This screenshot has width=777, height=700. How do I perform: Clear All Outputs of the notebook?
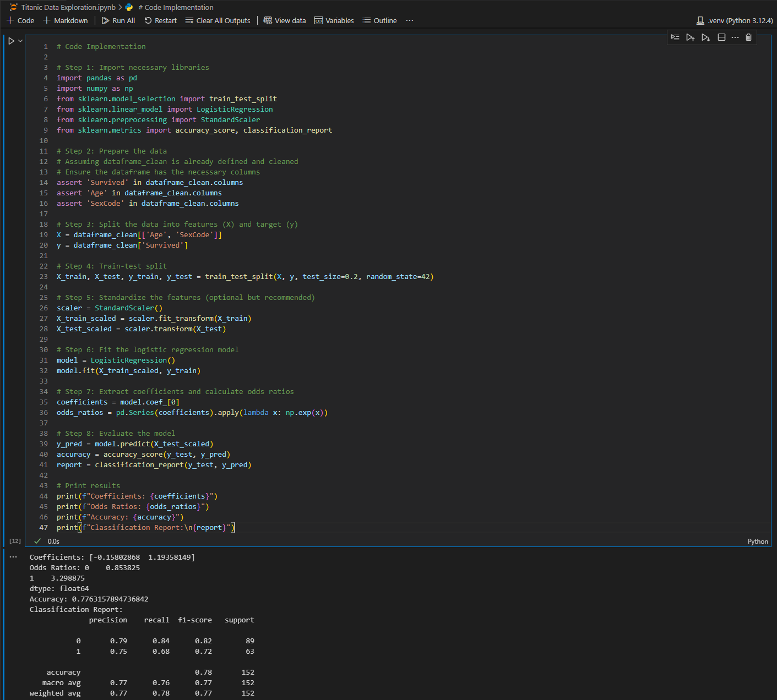[x=218, y=20]
